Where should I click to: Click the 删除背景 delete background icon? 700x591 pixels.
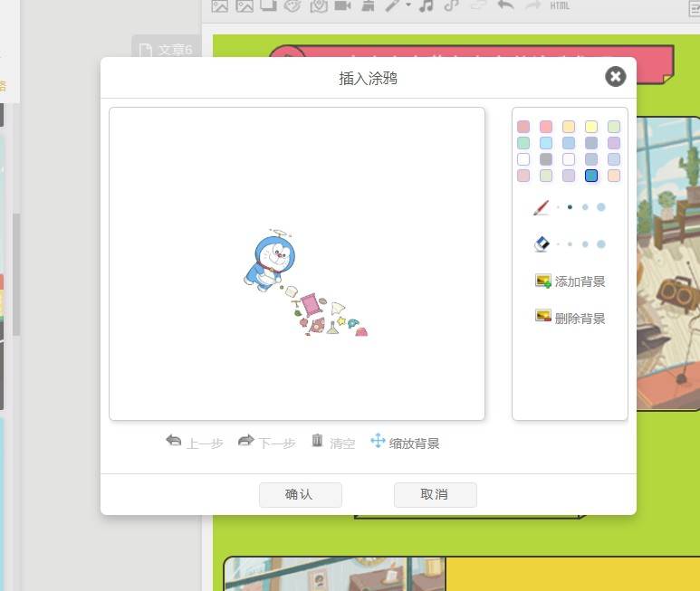tap(543, 316)
